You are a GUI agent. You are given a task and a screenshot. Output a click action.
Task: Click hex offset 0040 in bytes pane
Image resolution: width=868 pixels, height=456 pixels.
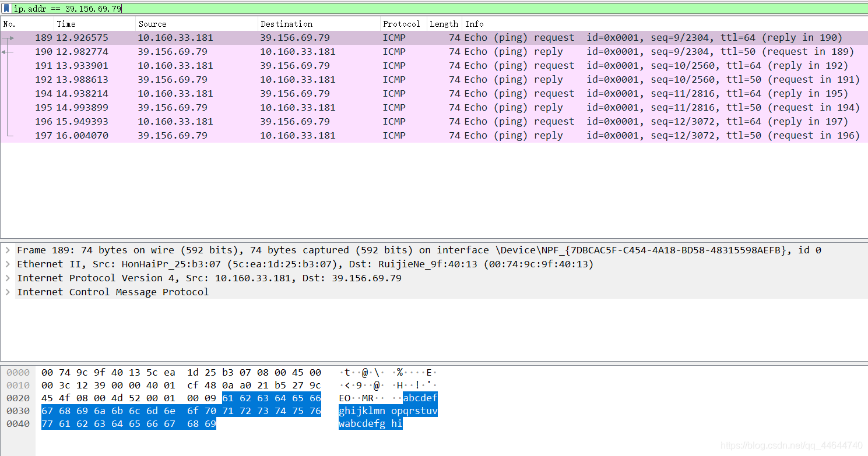[x=18, y=424]
